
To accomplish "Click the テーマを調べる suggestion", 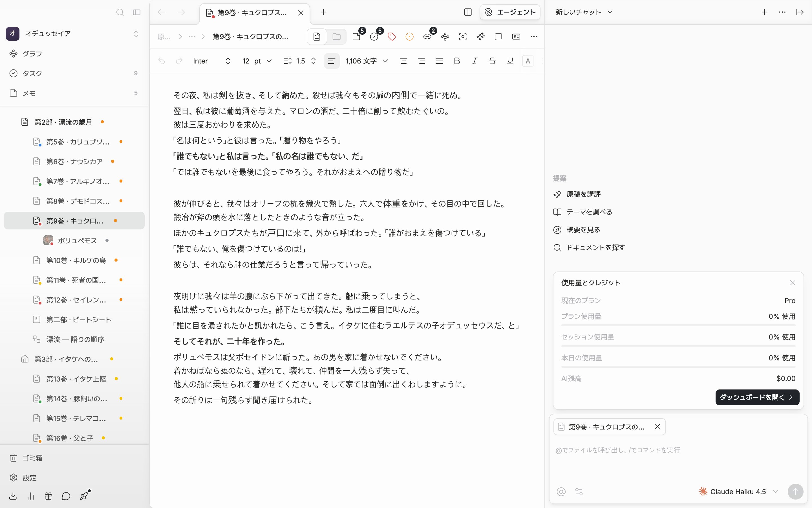I will [583, 212].
